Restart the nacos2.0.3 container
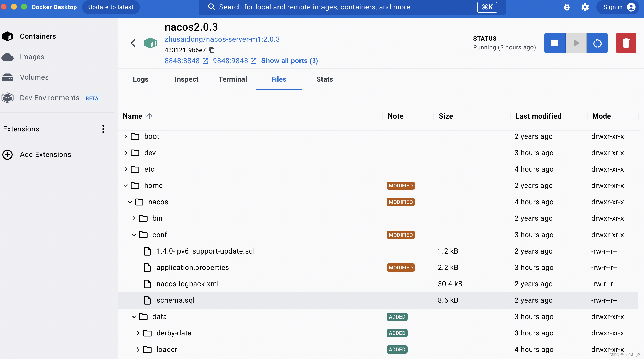This screenshot has width=644, height=359. tap(597, 43)
